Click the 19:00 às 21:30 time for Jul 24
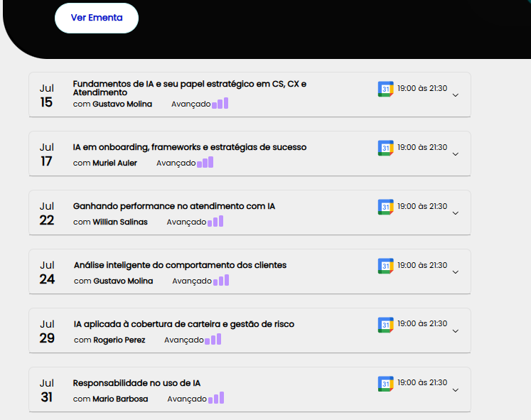The image size is (531, 420). point(422,265)
